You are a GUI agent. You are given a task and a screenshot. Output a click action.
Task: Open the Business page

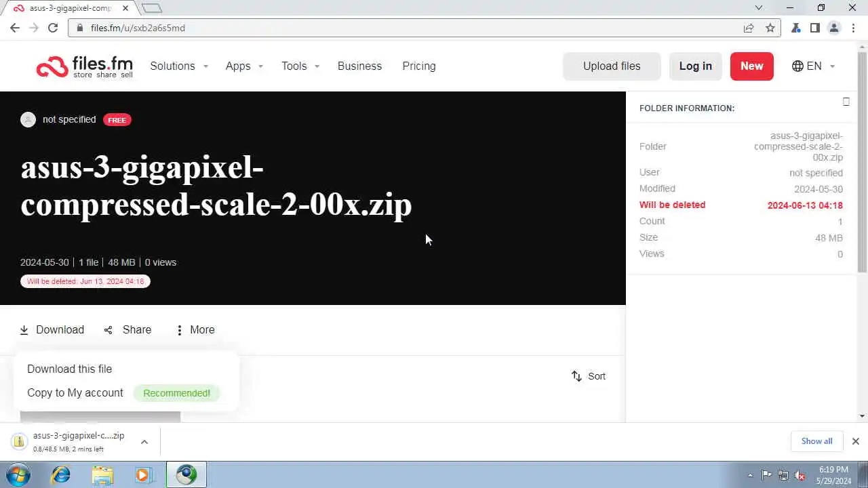[359, 66]
